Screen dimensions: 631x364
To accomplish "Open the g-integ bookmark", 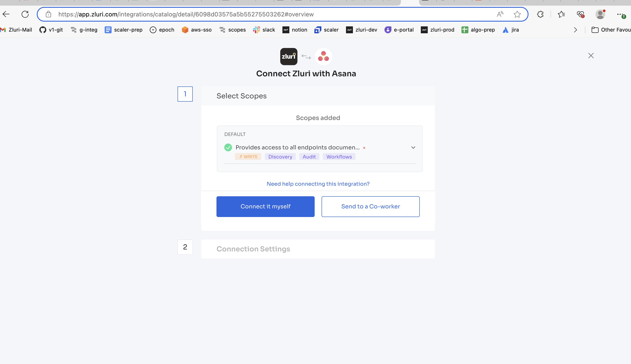I will (84, 30).
